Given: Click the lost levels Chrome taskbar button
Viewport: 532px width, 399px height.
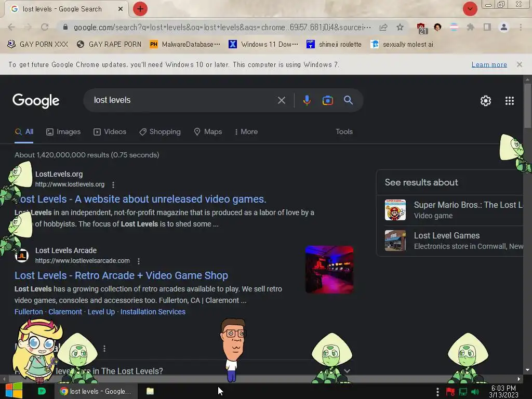Looking at the screenshot, I should pyautogui.click(x=96, y=391).
